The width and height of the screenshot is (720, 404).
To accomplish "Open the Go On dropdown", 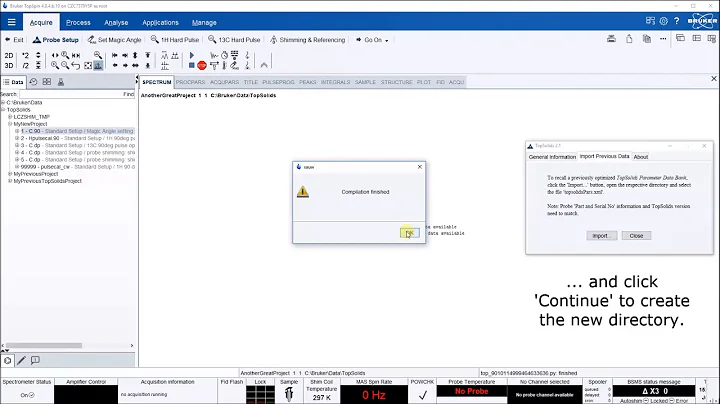I will [372, 40].
